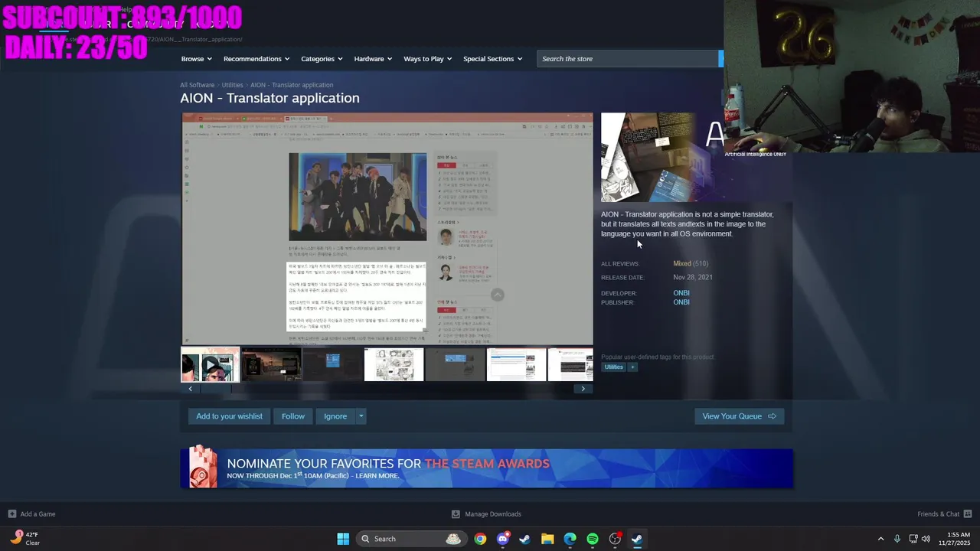Add a tag with the plus button

632,367
